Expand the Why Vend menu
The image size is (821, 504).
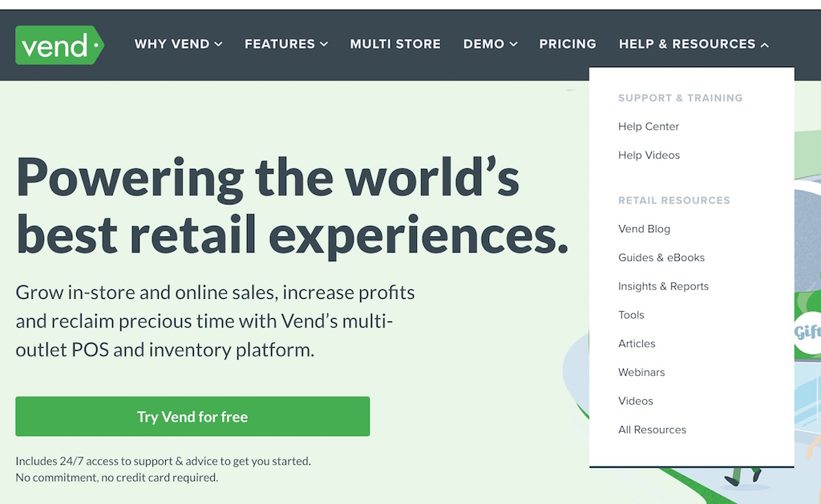(x=179, y=44)
